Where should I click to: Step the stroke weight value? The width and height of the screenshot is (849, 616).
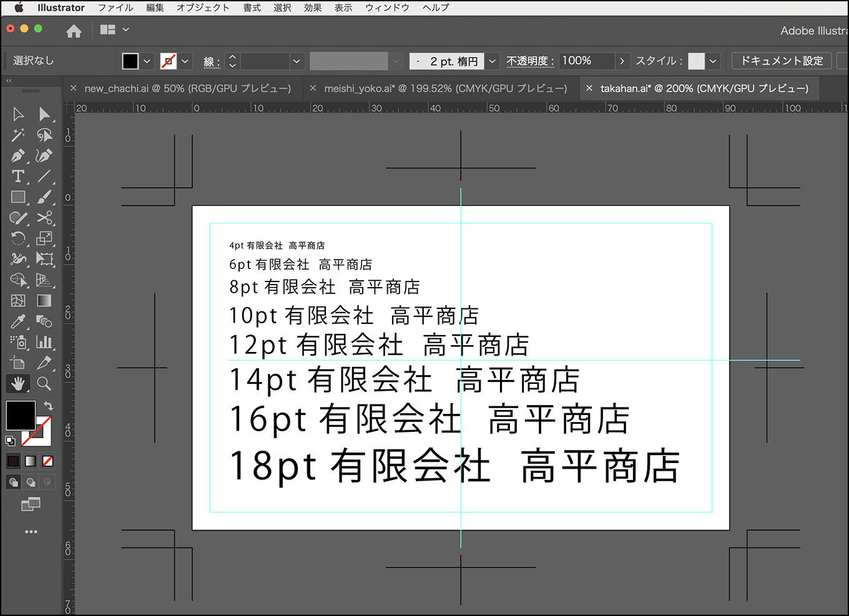click(232, 61)
